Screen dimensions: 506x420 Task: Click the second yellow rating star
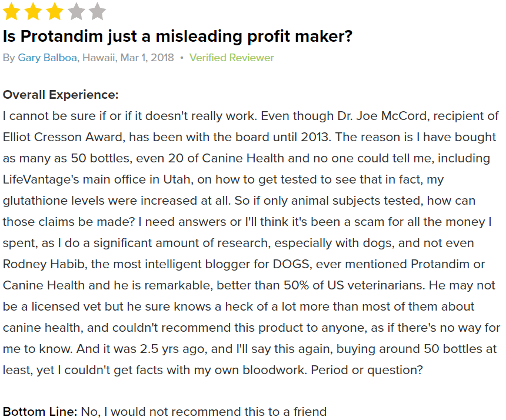click(x=33, y=11)
